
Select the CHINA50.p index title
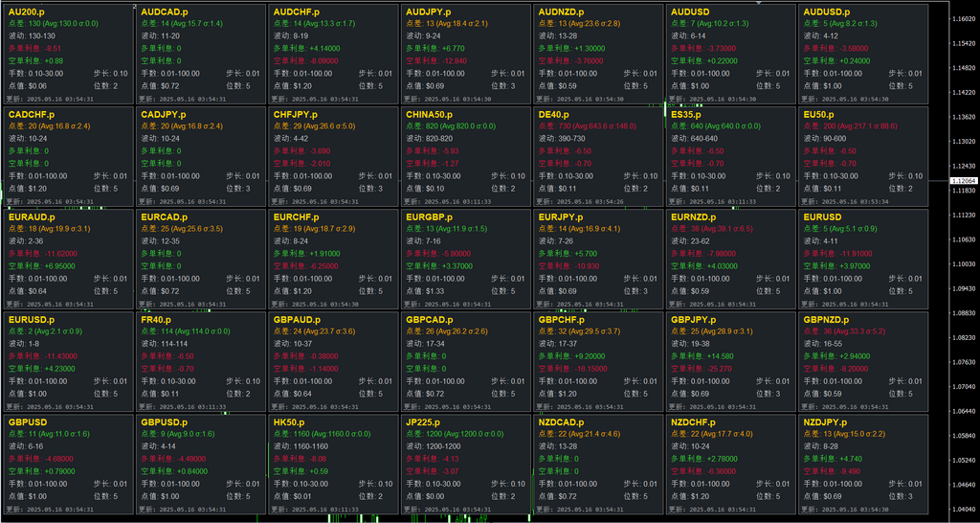pyautogui.click(x=432, y=115)
